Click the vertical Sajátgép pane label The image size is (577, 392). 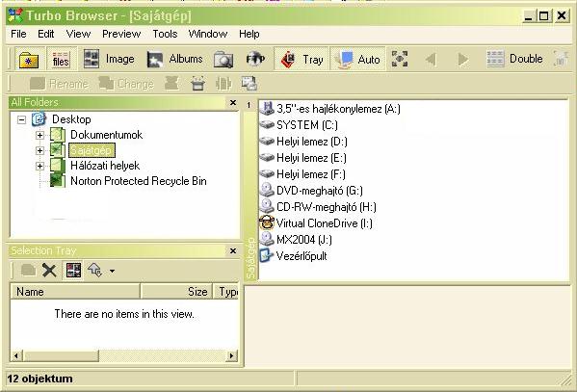pyautogui.click(x=250, y=258)
